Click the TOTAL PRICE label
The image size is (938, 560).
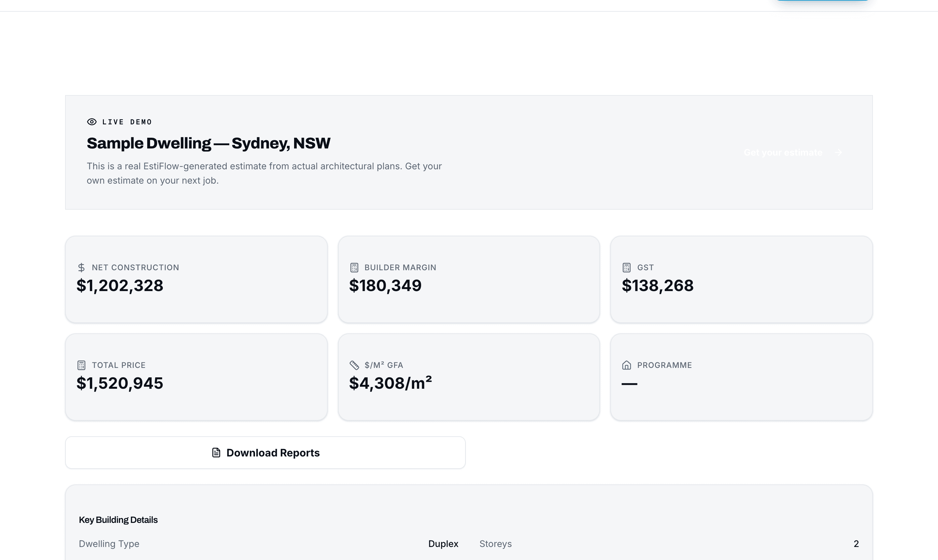119,365
